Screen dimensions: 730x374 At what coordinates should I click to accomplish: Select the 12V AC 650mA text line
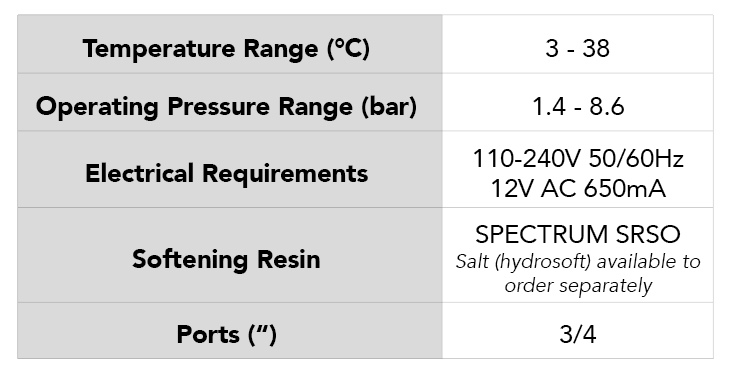[578, 189]
